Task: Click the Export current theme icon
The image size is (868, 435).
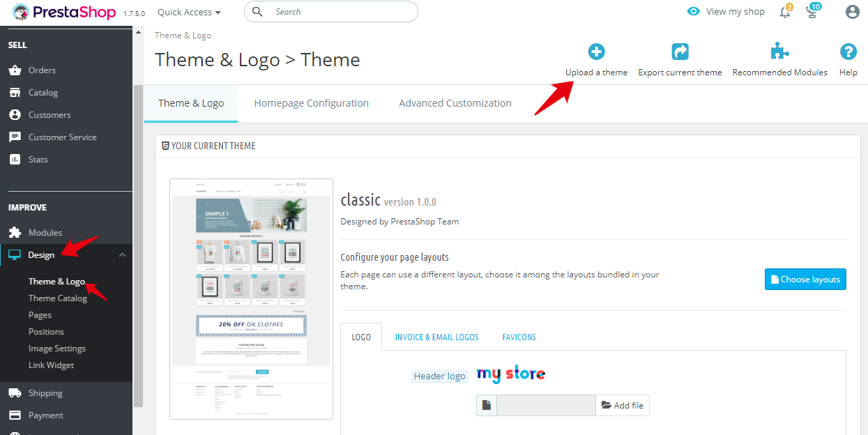Action: click(x=680, y=51)
